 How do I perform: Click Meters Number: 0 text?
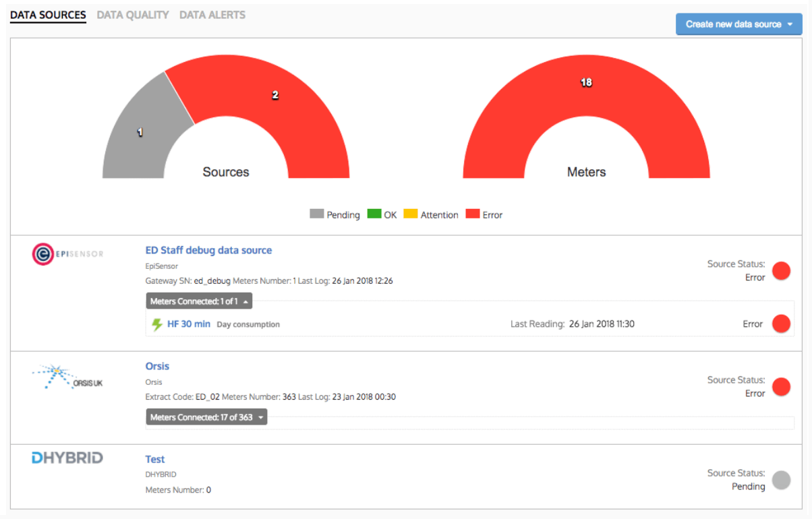click(178, 490)
